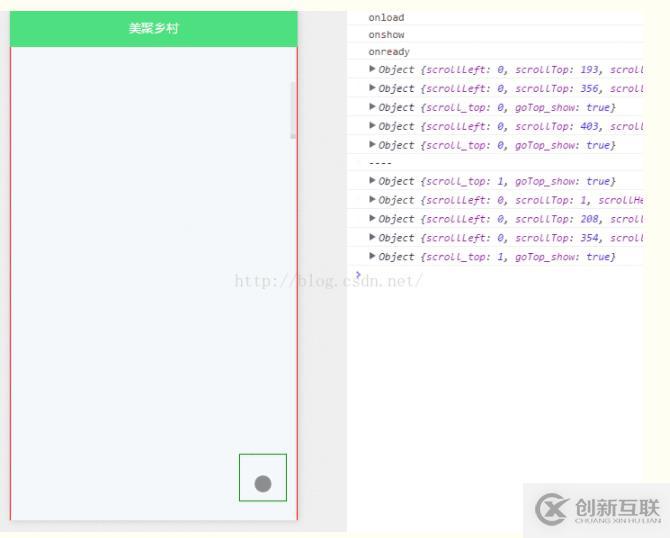670x538 pixels.
Task: Expand scroll_top: 0 object just below scrollTop: 356
Action: coord(373,107)
